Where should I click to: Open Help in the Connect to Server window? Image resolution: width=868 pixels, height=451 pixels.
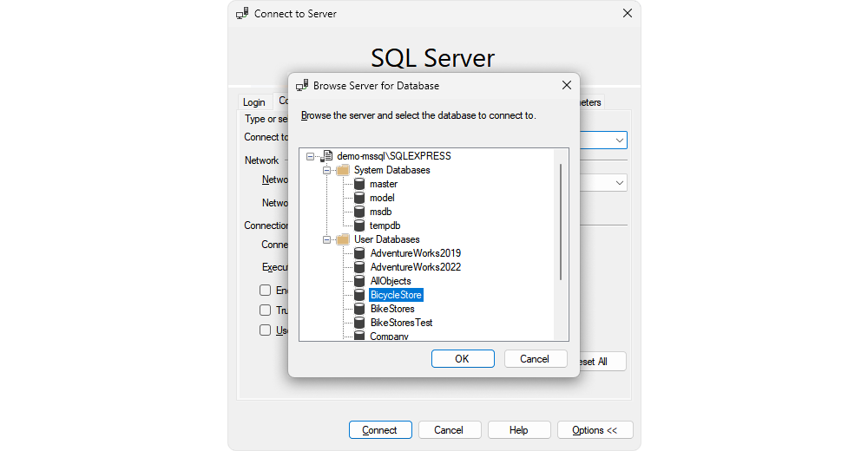[519, 430]
